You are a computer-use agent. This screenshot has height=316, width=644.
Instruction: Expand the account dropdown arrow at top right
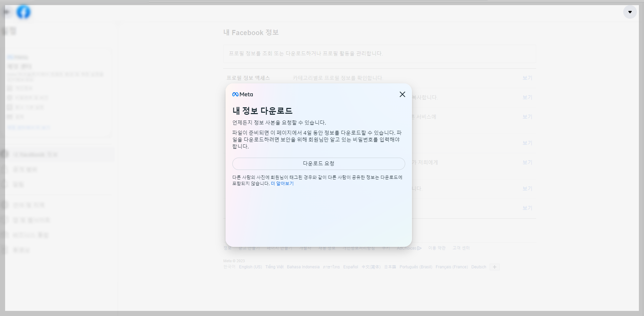pos(630,12)
